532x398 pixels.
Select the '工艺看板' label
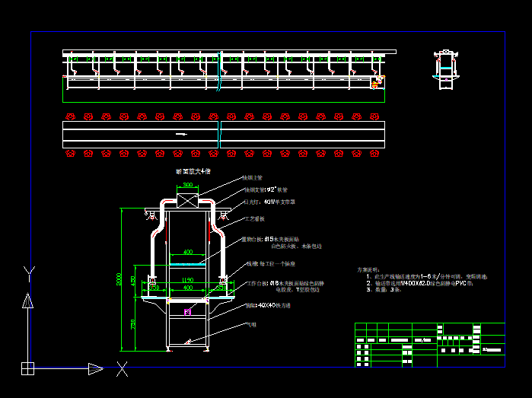pos(255,219)
